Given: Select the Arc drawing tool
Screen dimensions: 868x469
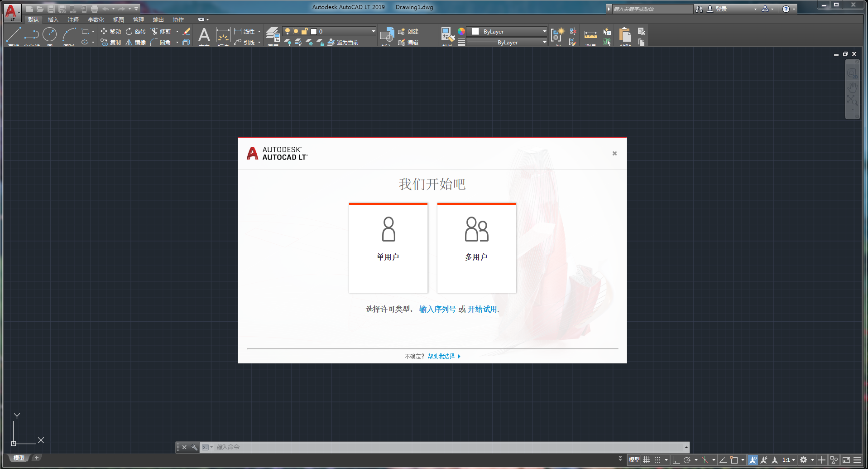Looking at the screenshot, I should pos(69,34).
